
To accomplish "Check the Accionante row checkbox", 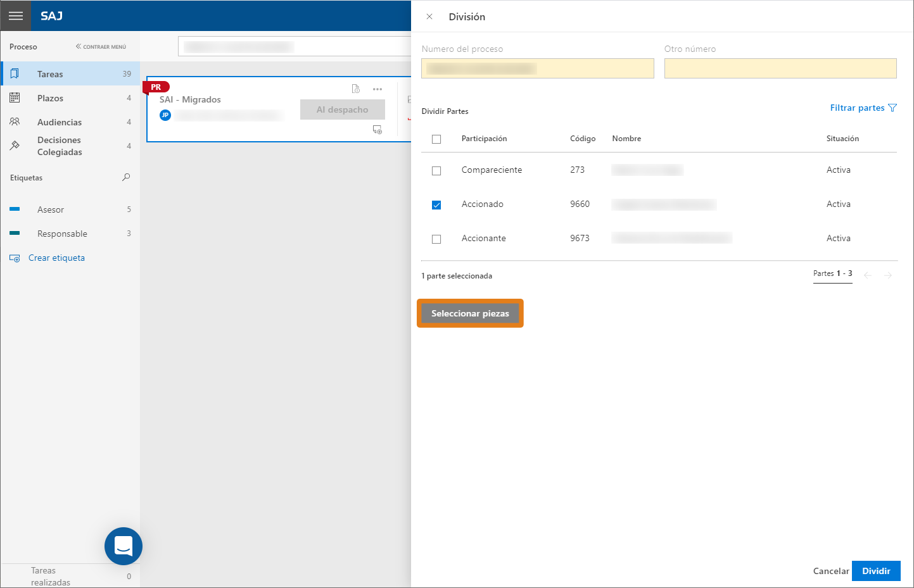I will coord(436,239).
